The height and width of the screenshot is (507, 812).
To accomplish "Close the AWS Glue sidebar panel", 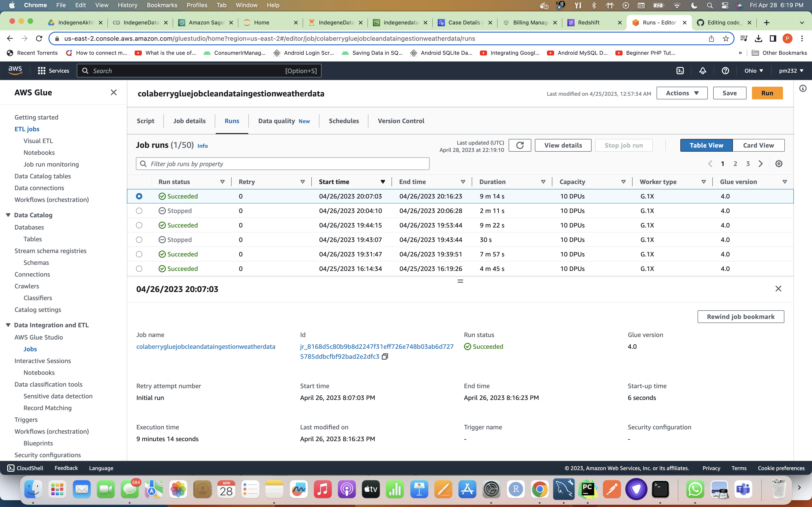I will (114, 93).
